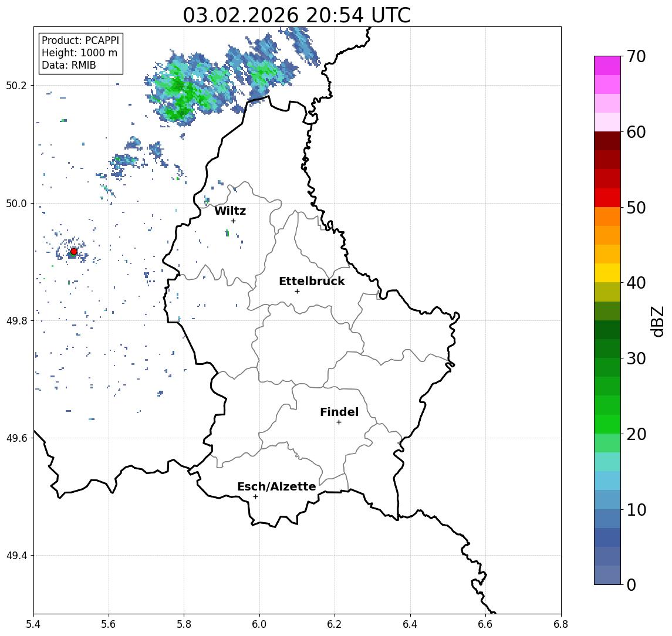The height and width of the screenshot is (636, 672).
Task: Click the 40 tick on colorbar
Action: (x=636, y=283)
